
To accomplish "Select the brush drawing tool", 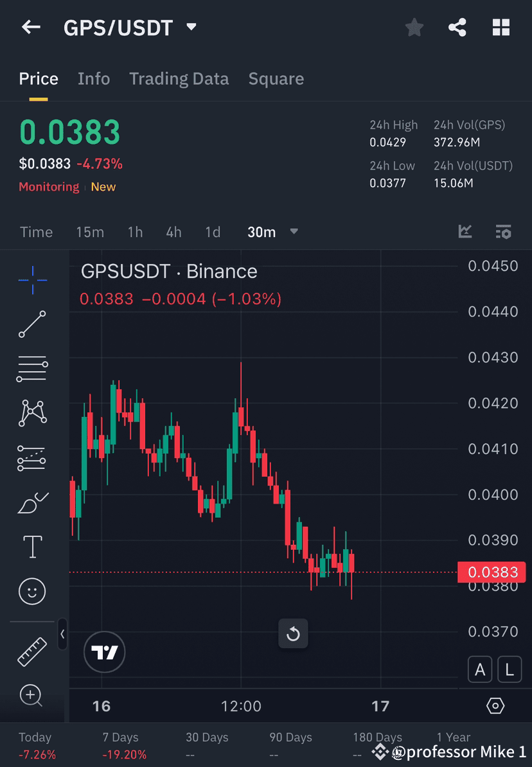I will 32,502.
